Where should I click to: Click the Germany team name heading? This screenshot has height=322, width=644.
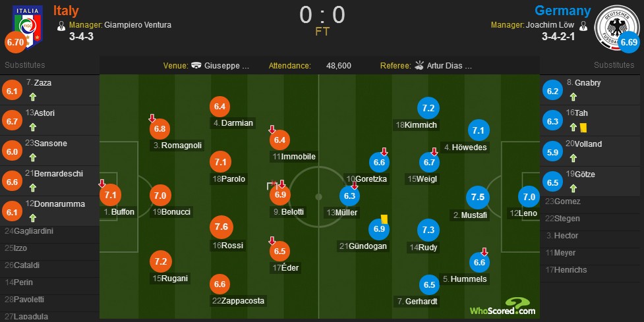point(563,11)
